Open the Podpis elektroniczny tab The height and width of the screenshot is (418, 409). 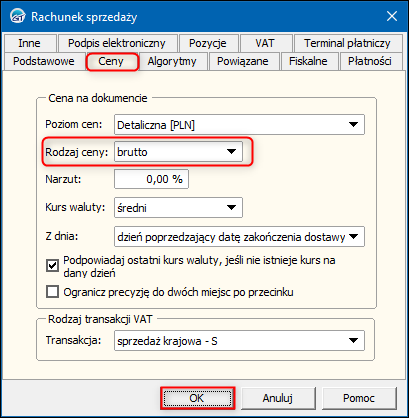[117, 43]
